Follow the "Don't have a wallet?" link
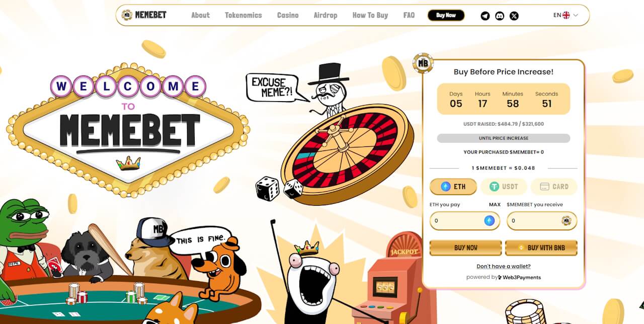644x324 pixels. [504, 266]
